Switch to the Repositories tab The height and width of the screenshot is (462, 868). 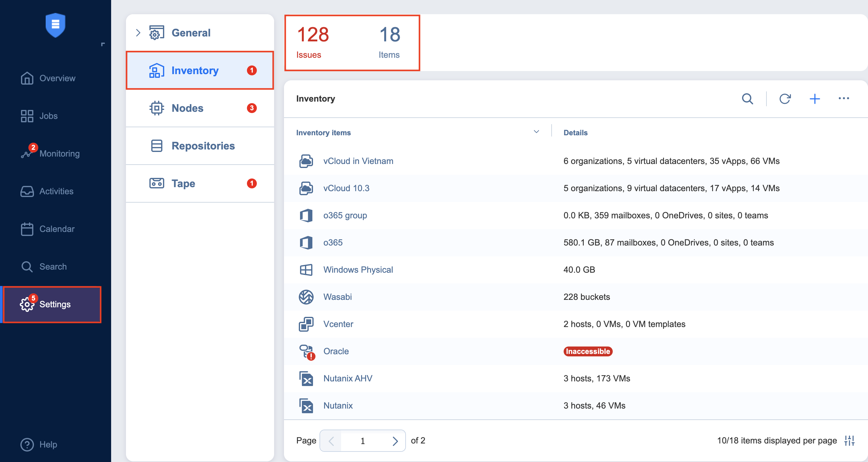200,146
